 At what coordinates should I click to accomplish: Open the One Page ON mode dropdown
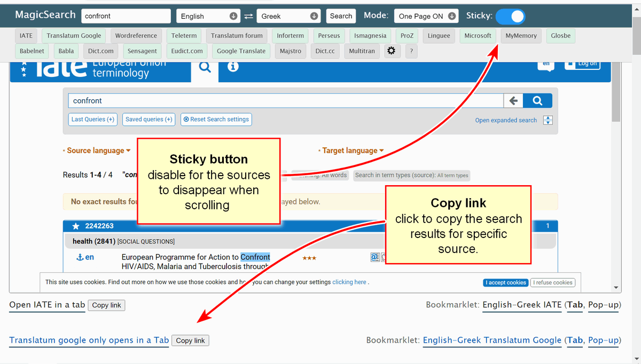[x=426, y=15]
